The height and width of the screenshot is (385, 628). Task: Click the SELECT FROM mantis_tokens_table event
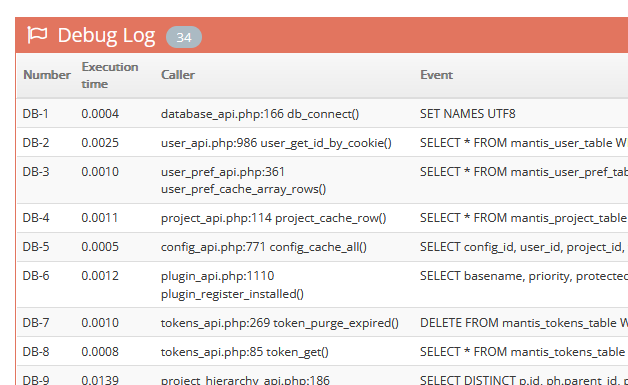tap(524, 352)
